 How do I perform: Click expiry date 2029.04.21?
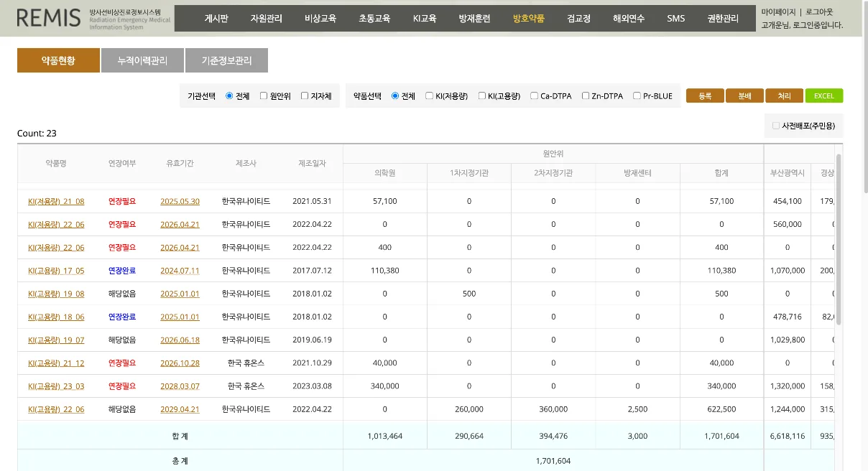point(180,409)
